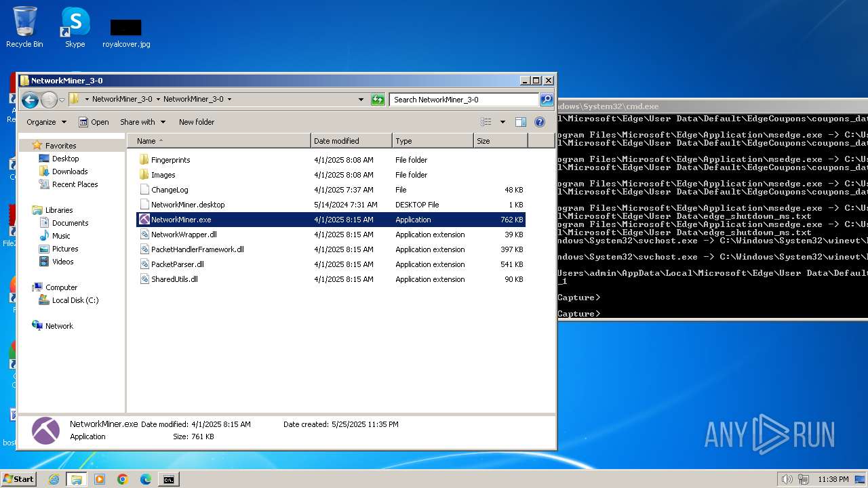The height and width of the screenshot is (488, 868).
Task: Open the Documents library
Action: pos(70,223)
